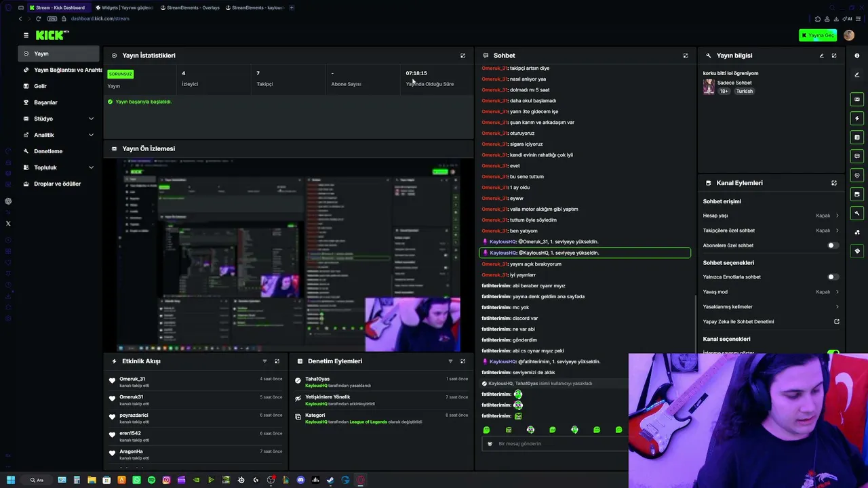
Task: Toggle Abonelere özel sohbet switch
Action: (x=833, y=245)
